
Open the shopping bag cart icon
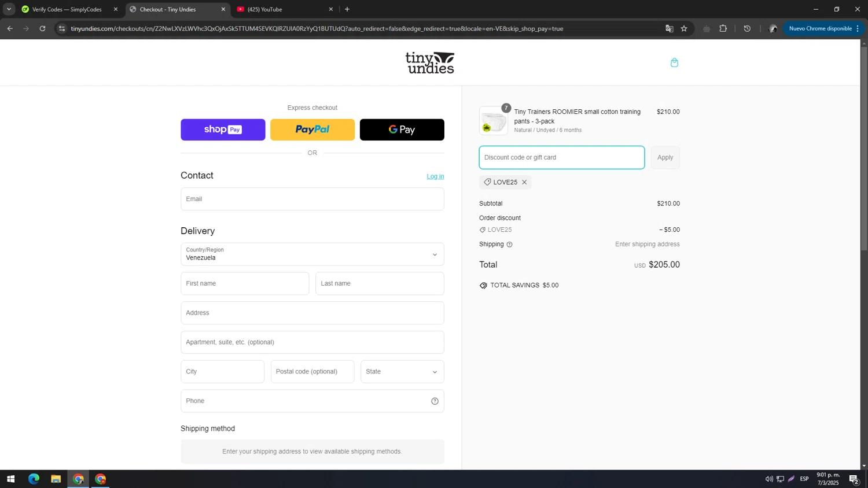[674, 62]
